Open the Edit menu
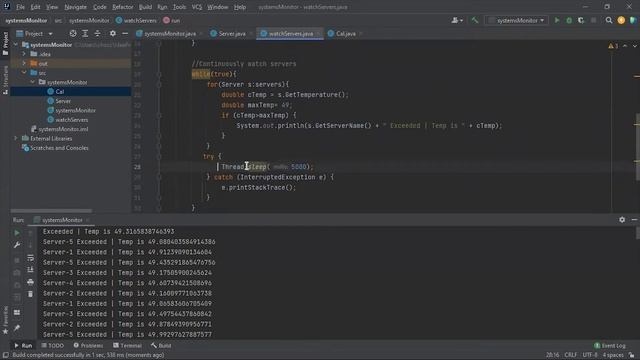The width and height of the screenshot is (640, 360). (36, 7)
